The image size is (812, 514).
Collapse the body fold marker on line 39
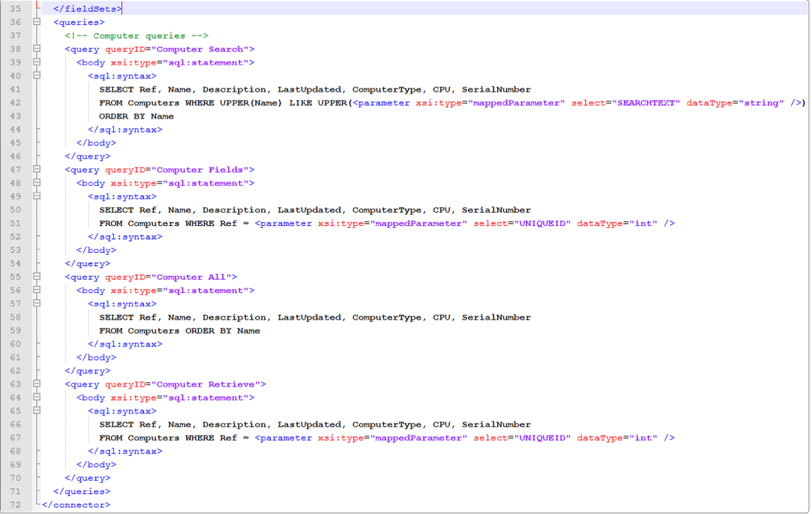coord(37,62)
